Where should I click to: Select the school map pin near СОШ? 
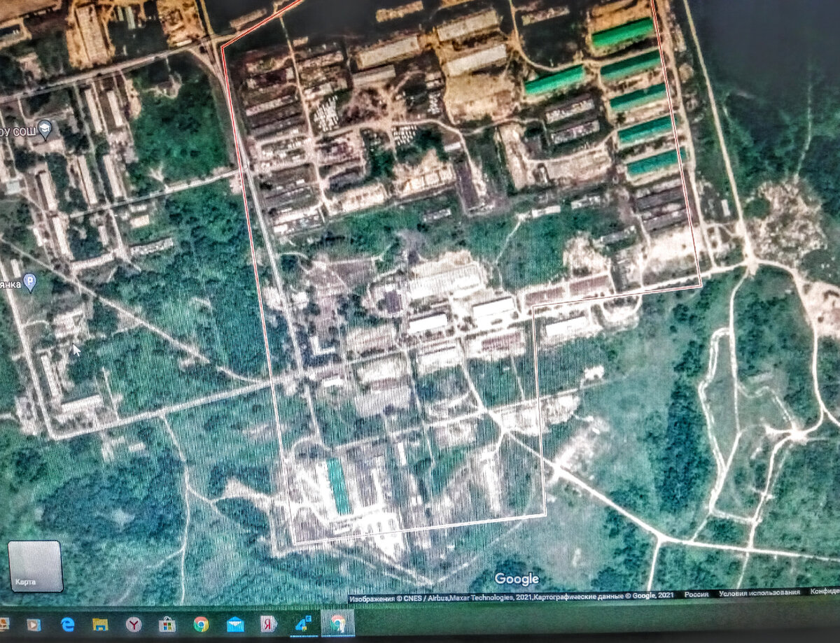(45, 129)
